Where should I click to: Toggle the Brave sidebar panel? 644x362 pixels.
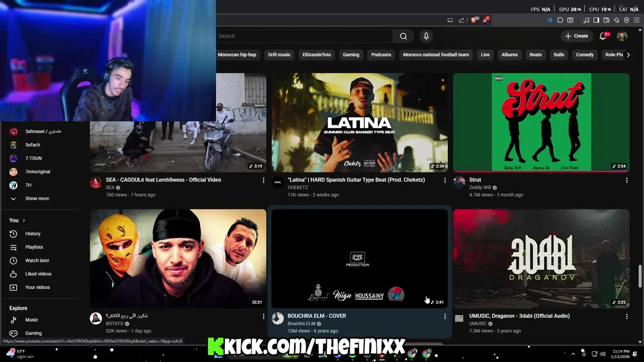coord(596,20)
